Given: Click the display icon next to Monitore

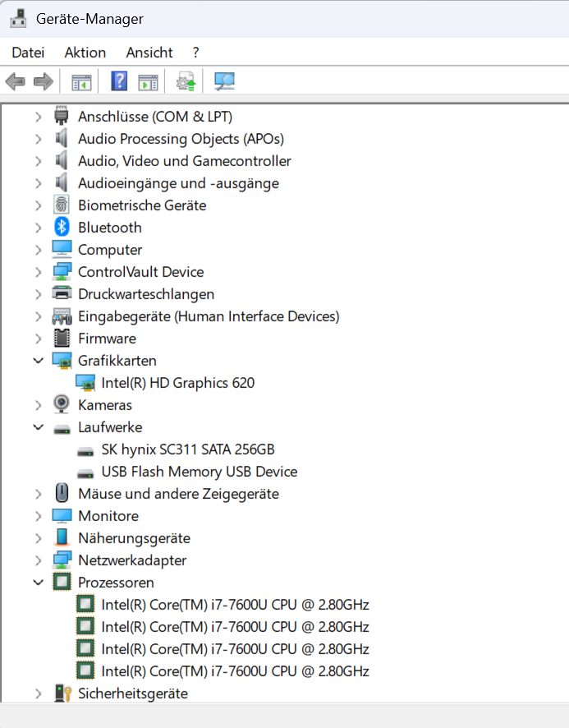Looking at the screenshot, I should tap(62, 515).
